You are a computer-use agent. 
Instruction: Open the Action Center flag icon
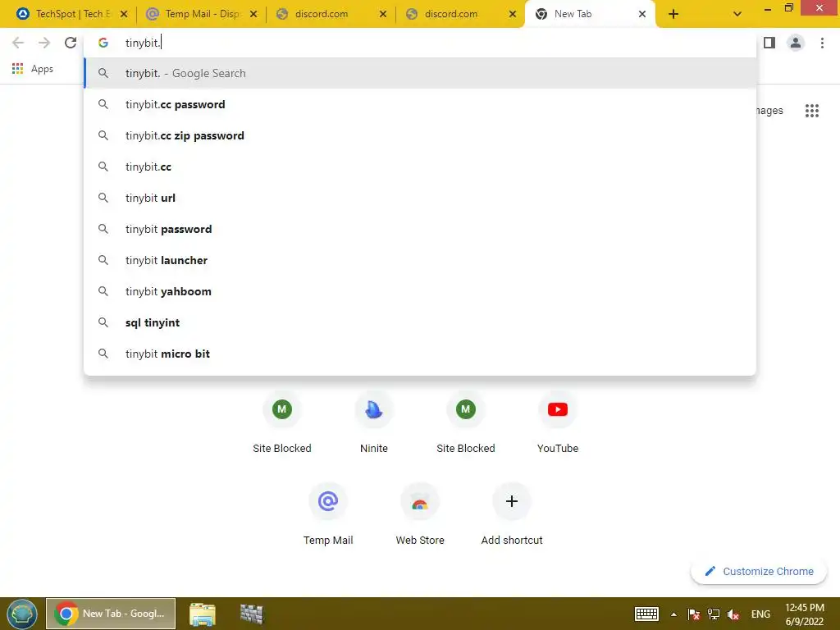click(694, 614)
